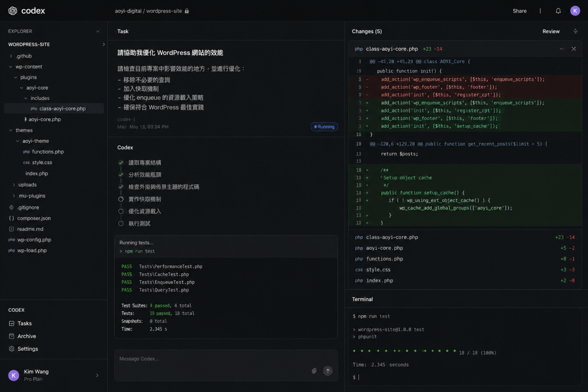
Task: Close the class-aoyi-core.php diff
Action: [x=574, y=49]
